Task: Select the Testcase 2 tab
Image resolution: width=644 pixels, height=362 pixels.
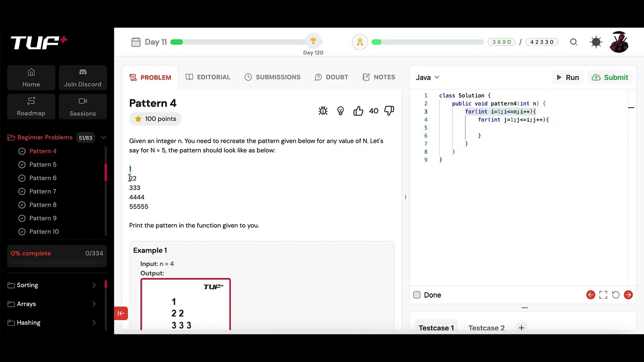Action: coord(487,328)
